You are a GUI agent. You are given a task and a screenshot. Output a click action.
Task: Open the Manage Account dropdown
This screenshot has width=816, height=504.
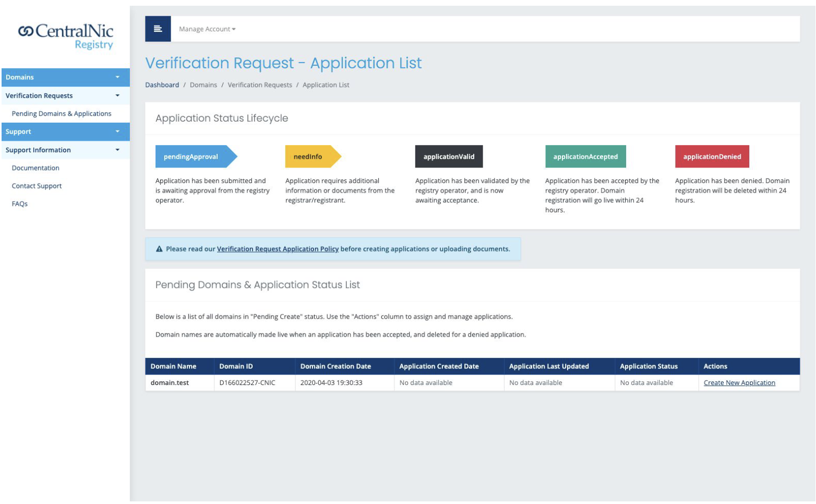(207, 29)
